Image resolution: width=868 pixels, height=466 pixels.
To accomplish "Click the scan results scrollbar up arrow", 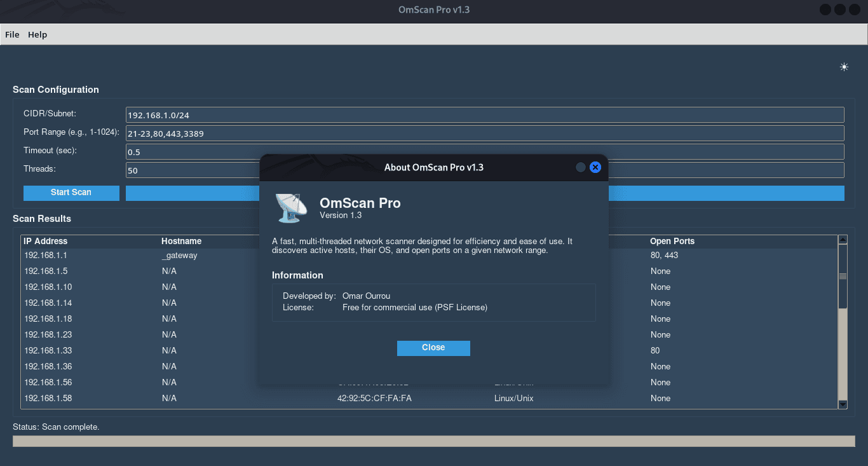I will (x=843, y=240).
